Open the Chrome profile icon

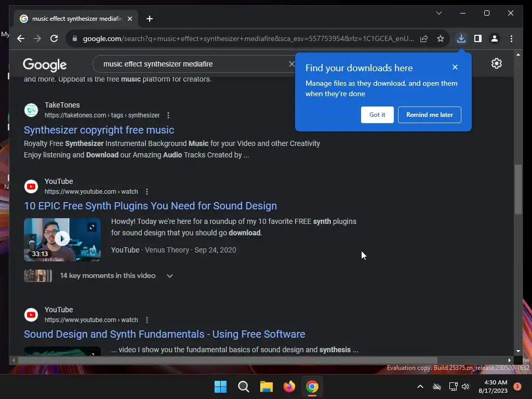pyautogui.click(x=495, y=38)
